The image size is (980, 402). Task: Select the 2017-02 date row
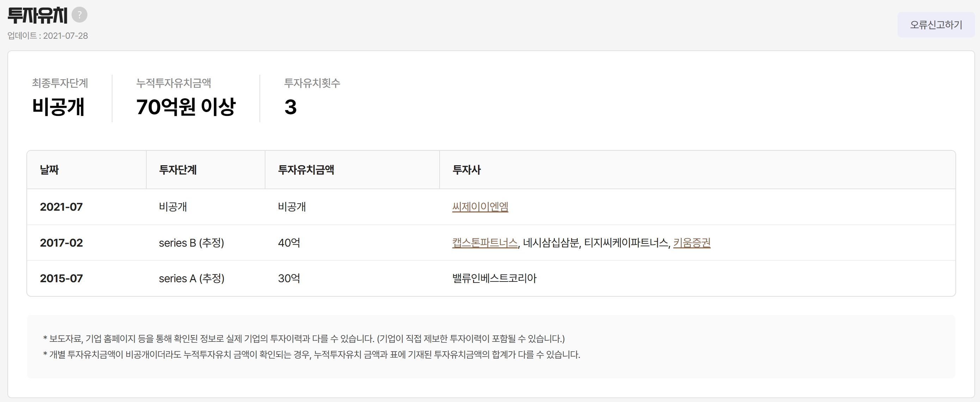(x=61, y=242)
